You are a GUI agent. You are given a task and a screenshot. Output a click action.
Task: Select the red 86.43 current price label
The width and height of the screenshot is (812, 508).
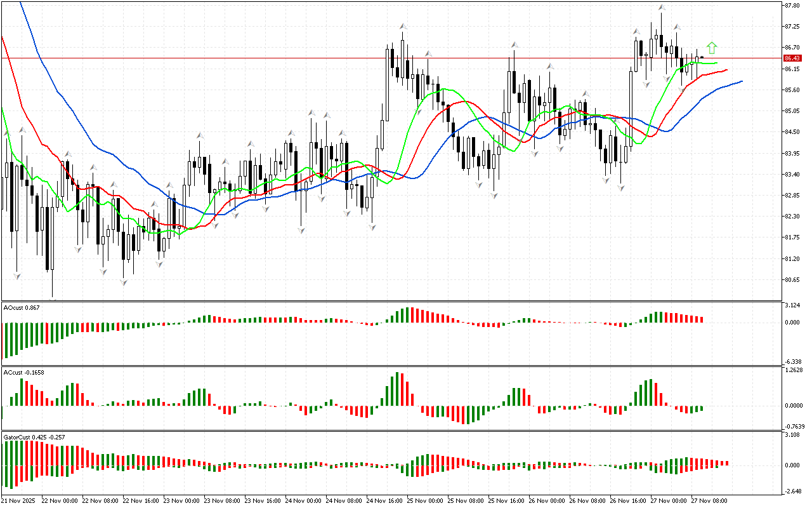[x=792, y=58]
